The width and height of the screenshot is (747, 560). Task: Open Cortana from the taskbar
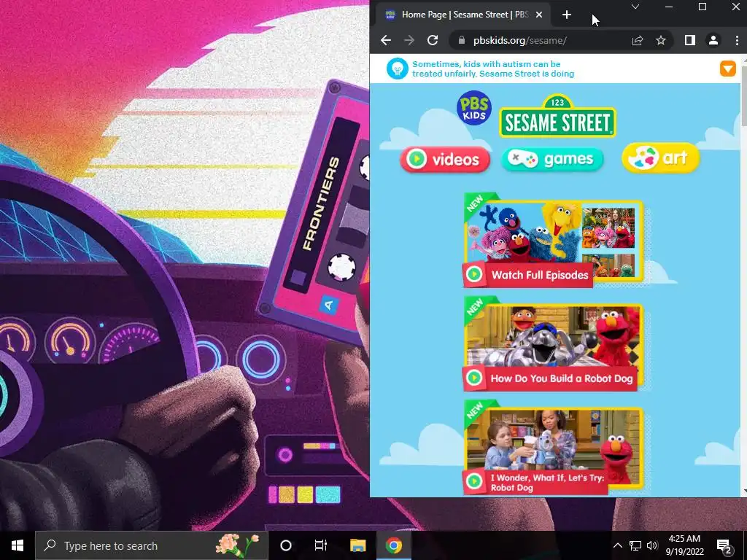tap(286, 545)
